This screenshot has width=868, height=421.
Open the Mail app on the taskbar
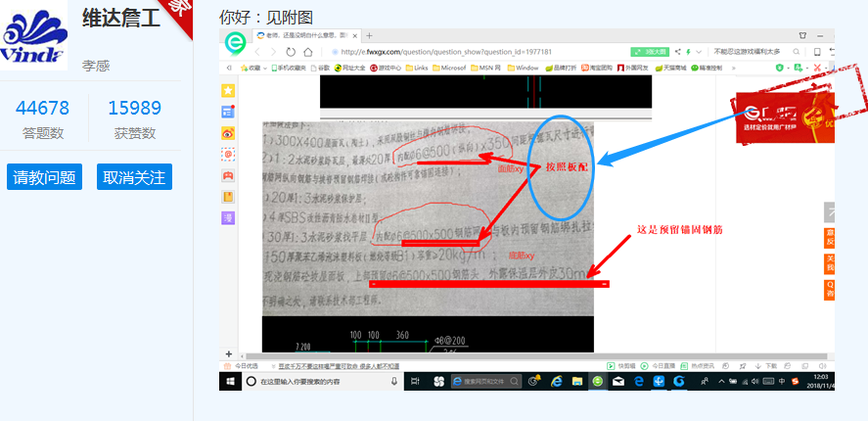coord(618,381)
